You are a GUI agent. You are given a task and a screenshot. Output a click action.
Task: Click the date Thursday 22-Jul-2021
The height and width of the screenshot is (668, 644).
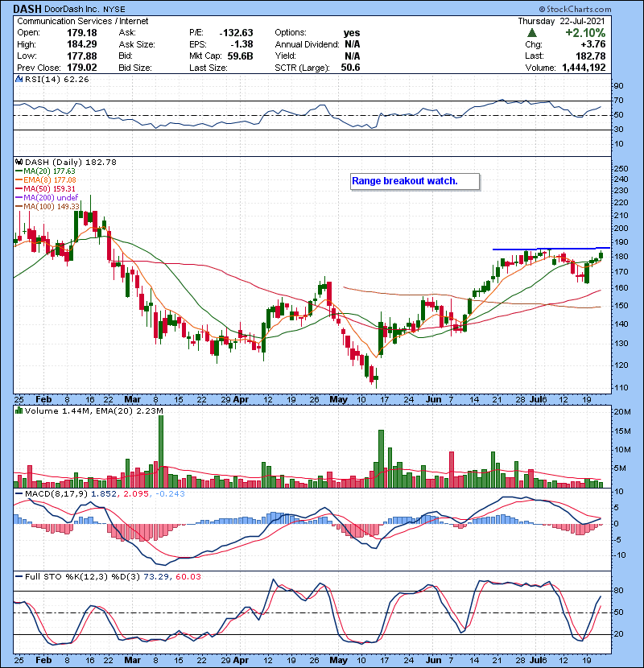[561, 21]
